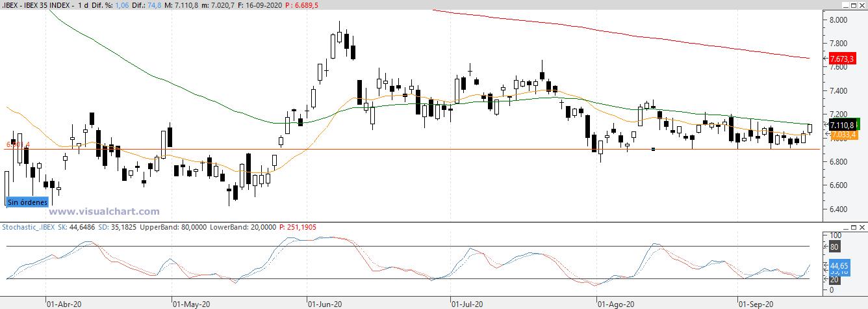Click the 01-Ago-20 date on the time axis
Screen dimensions: 868x309
(615, 303)
